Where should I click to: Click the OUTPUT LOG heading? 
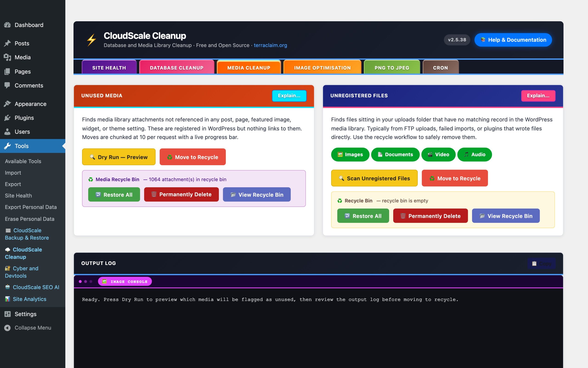[98, 263]
